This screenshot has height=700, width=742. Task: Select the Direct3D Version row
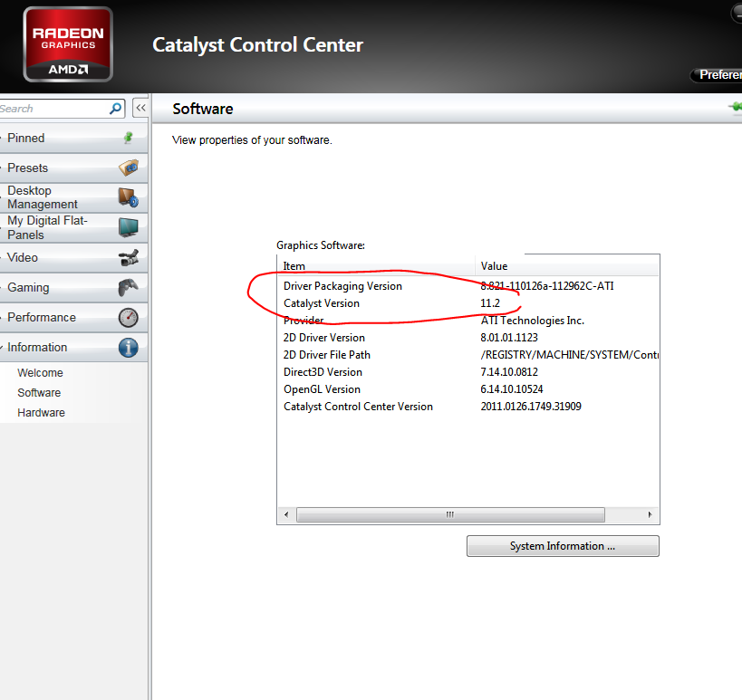pos(468,372)
